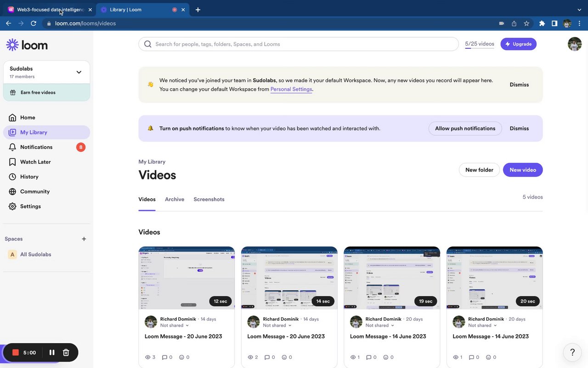
Task: Click the New folder button
Action: coord(479,170)
